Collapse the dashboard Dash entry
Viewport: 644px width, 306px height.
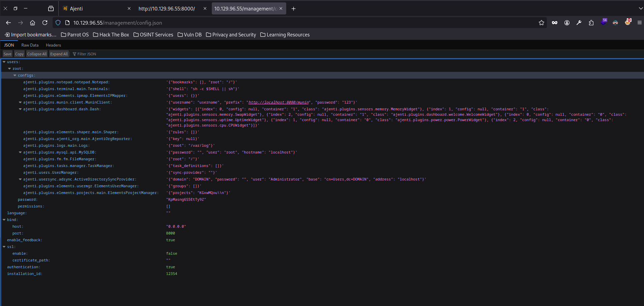coord(20,109)
